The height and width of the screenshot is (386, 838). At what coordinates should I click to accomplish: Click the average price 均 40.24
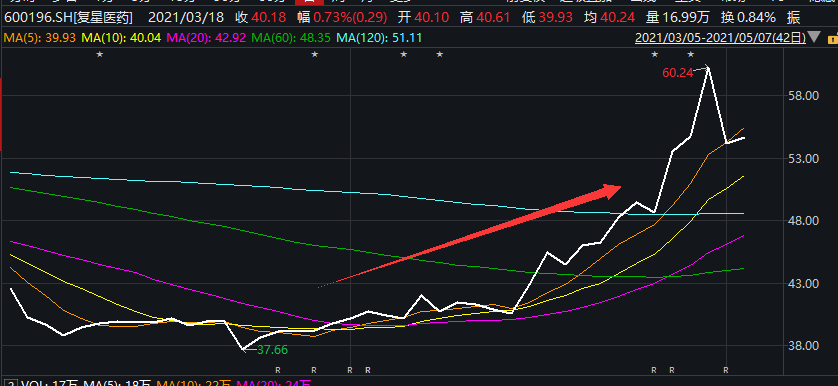[x=610, y=18]
